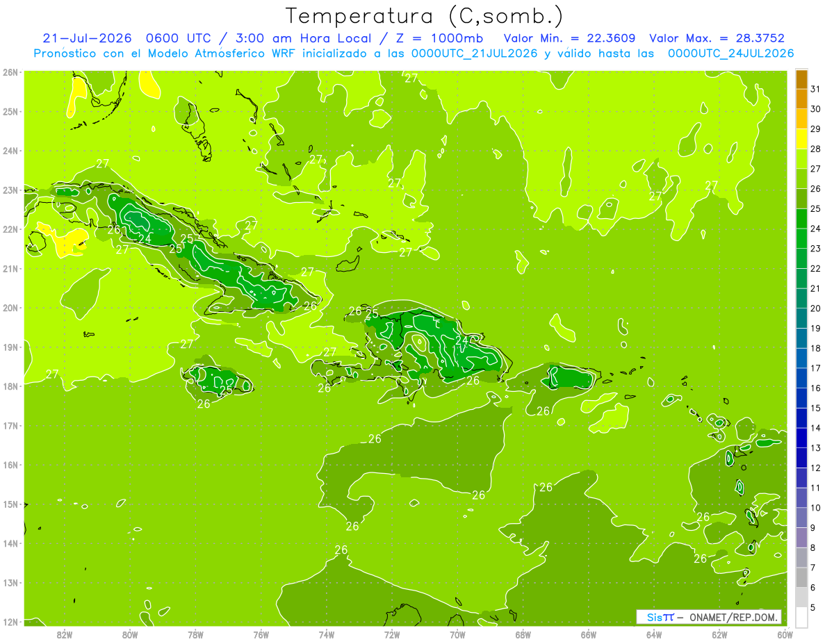The image size is (834, 644).
Task: Click the dark blue swatch between 13 and 14
Action: click(801, 438)
